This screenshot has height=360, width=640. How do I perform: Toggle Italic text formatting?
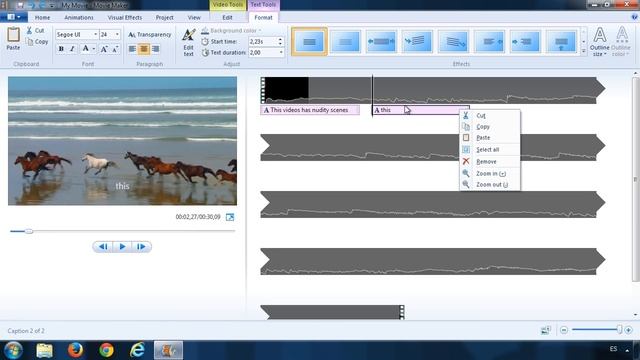tap(72, 49)
